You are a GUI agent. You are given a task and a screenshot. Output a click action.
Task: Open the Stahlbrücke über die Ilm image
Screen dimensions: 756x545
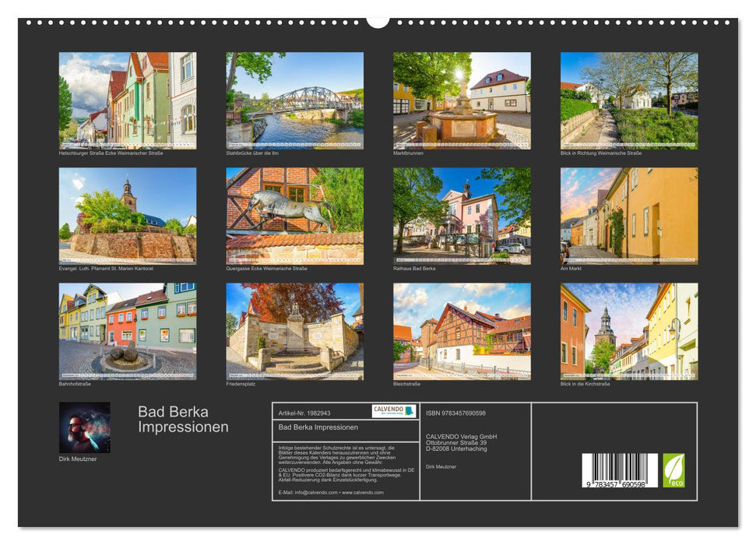(293, 100)
